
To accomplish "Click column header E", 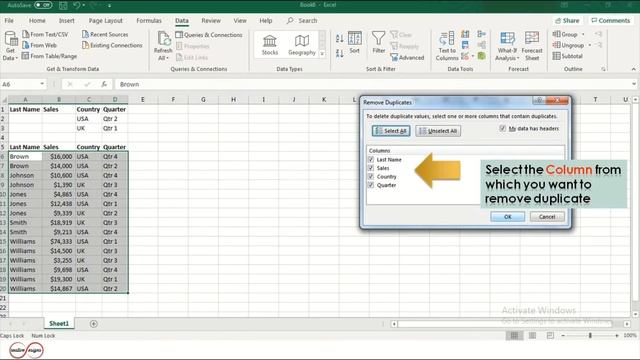I will (x=143, y=99).
